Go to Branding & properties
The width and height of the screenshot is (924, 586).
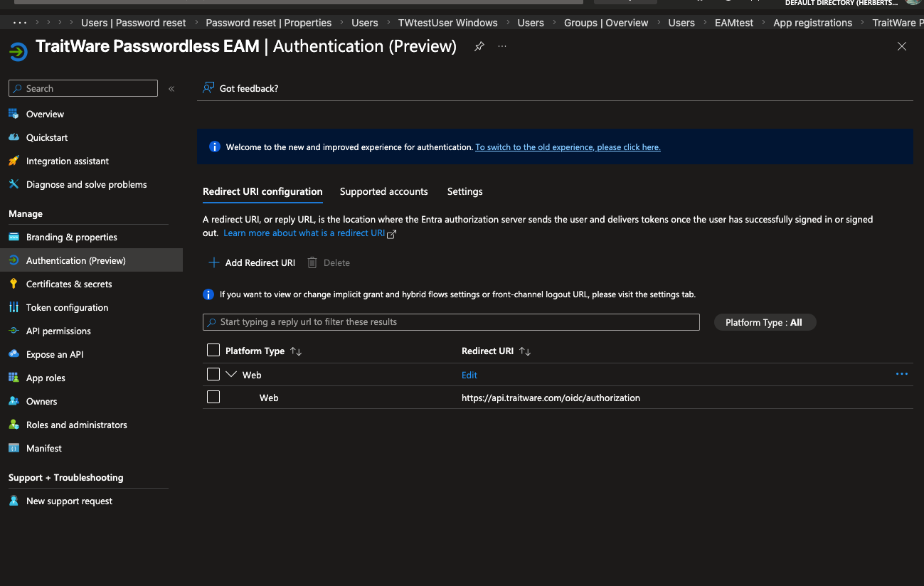[x=72, y=237]
